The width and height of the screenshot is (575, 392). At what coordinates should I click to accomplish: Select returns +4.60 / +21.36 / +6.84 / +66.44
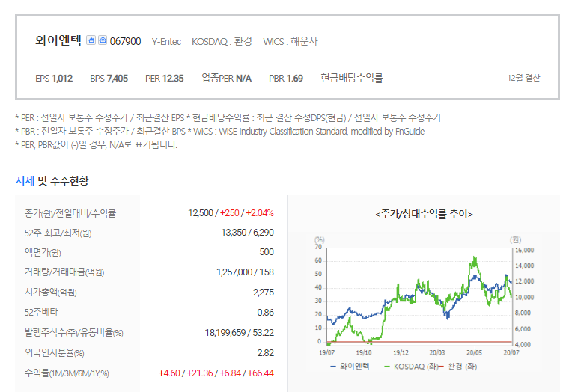tap(216, 373)
